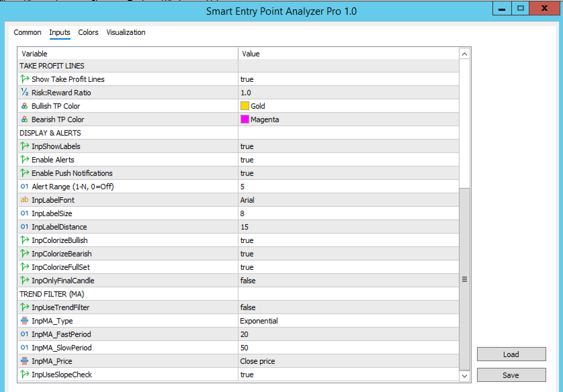
Task: Edit the Alert Range value 5
Action: pos(348,187)
